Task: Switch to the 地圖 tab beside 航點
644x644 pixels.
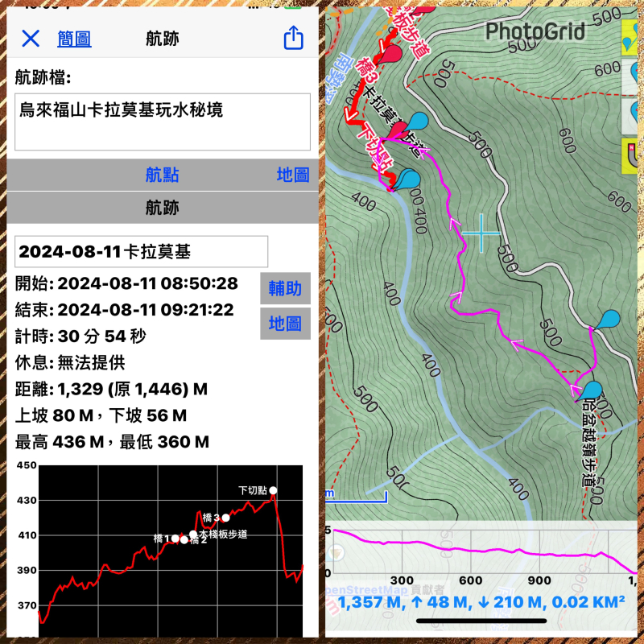Action: click(292, 175)
